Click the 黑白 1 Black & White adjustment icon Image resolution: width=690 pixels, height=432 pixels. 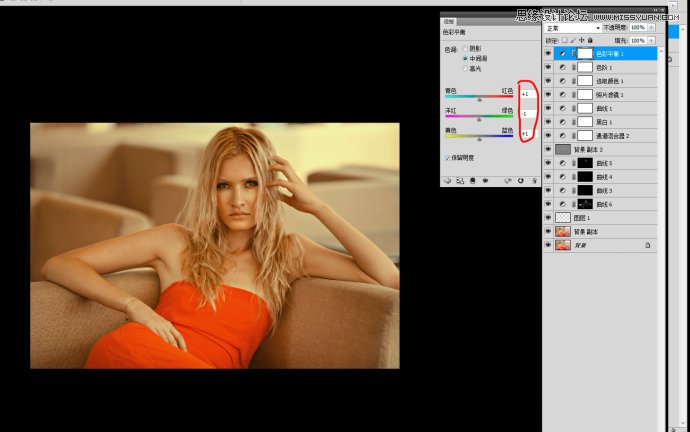[562, 122]
